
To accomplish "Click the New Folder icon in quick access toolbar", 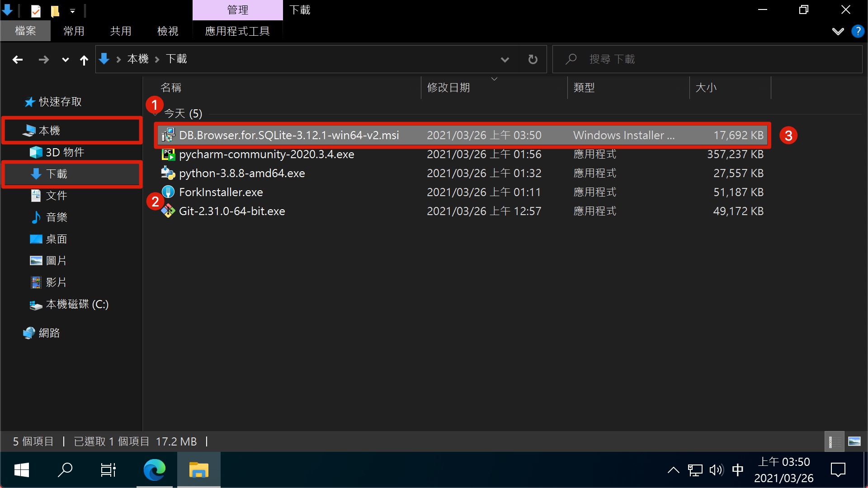I will (55, 10).
